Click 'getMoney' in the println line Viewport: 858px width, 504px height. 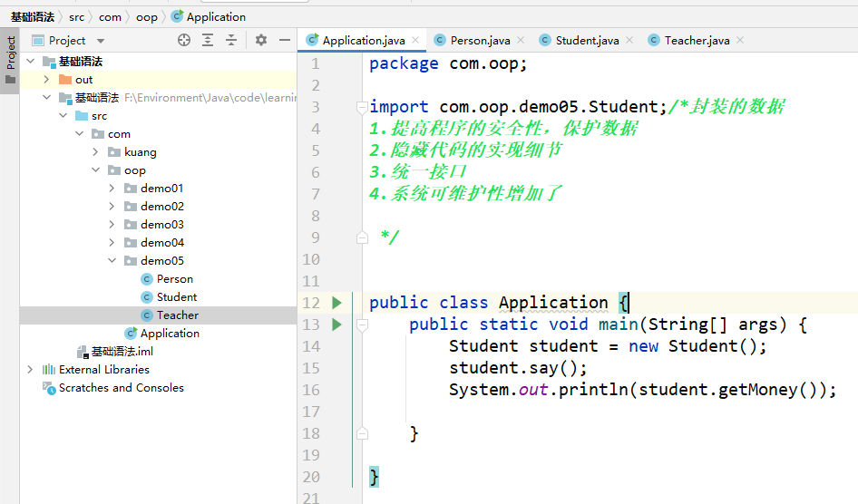tap(758, 390)
